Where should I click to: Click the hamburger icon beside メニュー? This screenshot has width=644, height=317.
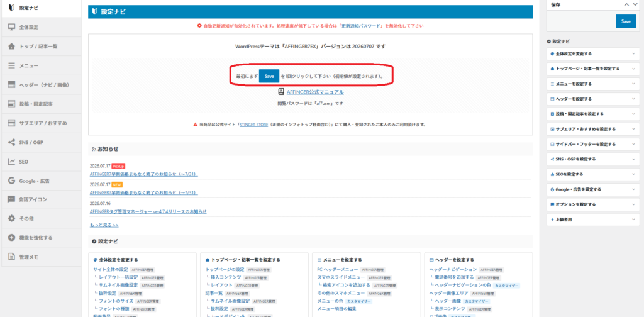click(x=11, y=65)
